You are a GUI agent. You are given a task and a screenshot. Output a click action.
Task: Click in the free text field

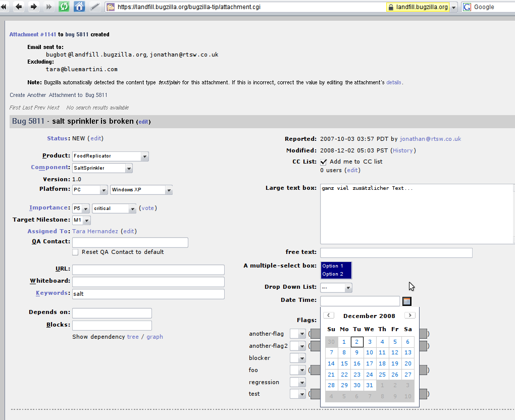pyautogui.click(x=396, y=253)
